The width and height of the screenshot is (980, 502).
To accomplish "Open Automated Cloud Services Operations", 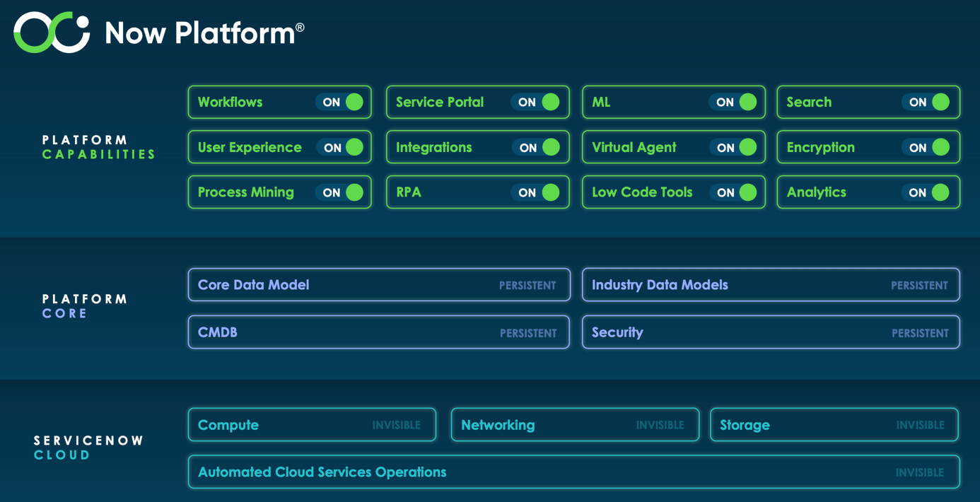I will point(573,472).
